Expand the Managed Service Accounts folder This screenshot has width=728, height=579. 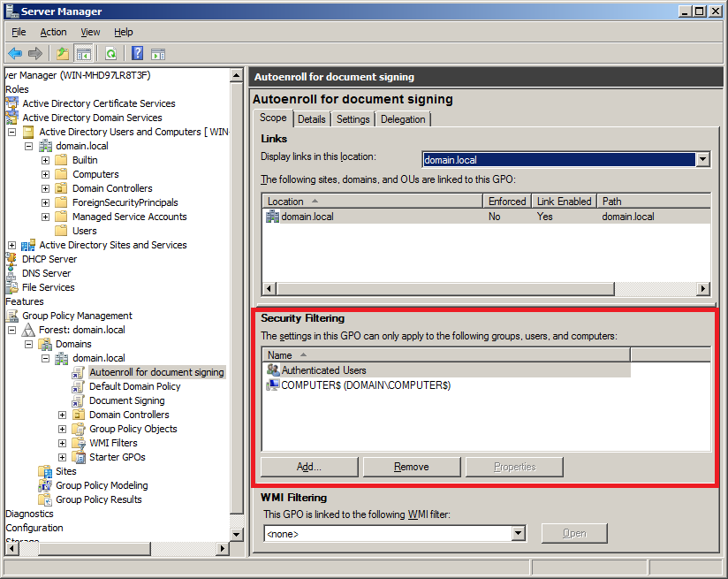46,217
